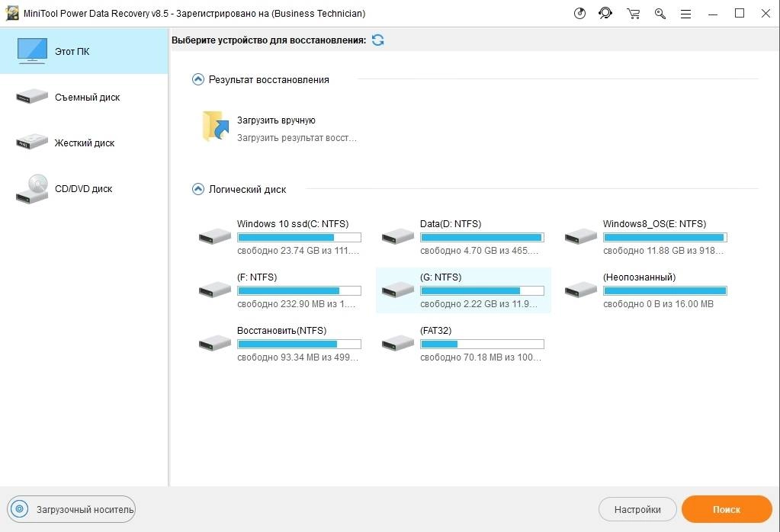Select the Жесткий диск tab

coord(84,143)
